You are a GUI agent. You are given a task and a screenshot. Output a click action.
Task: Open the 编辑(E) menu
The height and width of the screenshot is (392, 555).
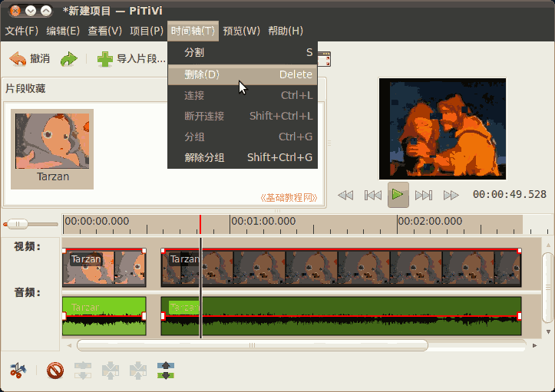pyautogui.click(x=63, y=31)
